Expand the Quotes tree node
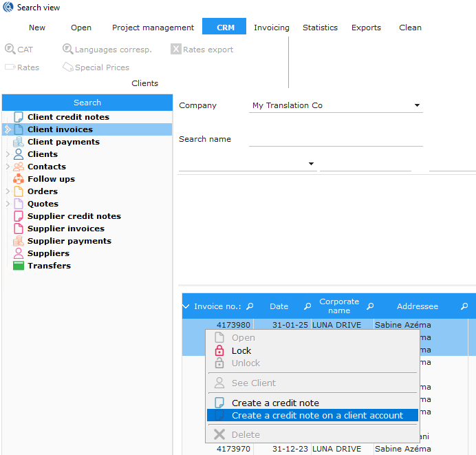 click(x=8, y=204)
